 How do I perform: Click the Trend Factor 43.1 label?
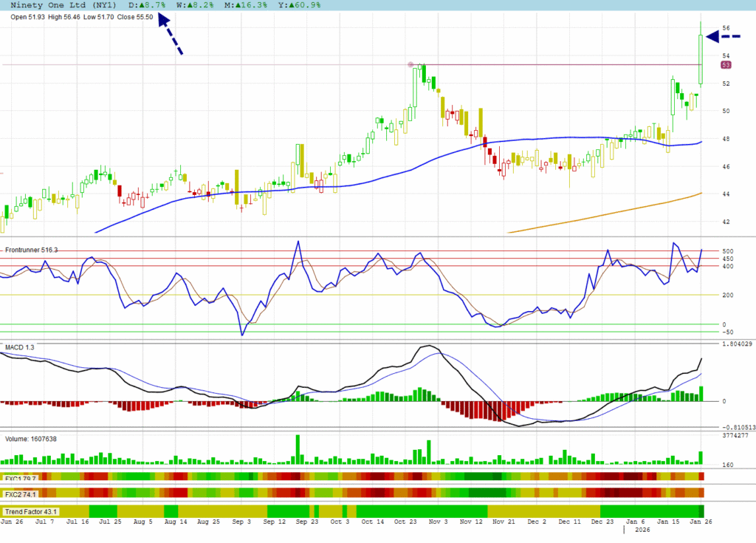point(31,511)
